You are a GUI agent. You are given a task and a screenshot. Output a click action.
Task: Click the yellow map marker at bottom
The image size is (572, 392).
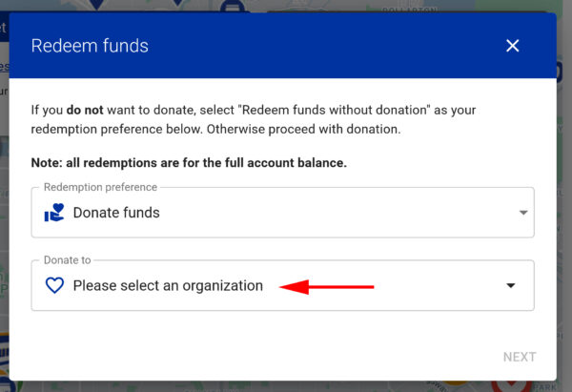(x=456, y=384)
